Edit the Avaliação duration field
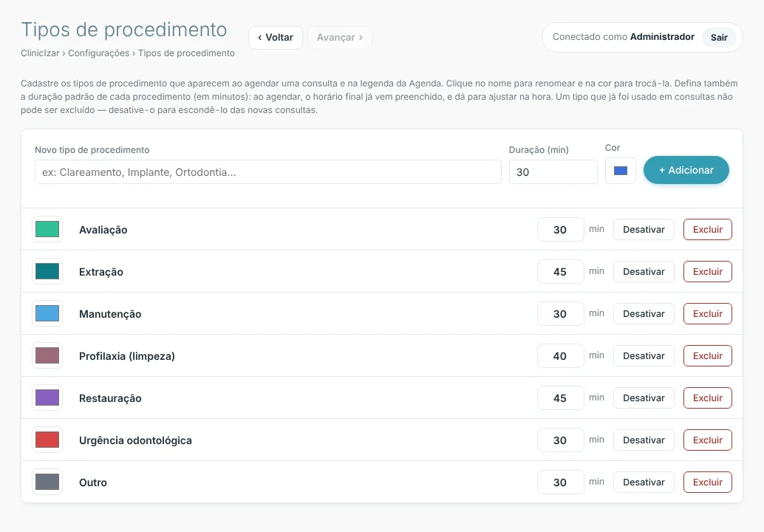 [560, 230]
